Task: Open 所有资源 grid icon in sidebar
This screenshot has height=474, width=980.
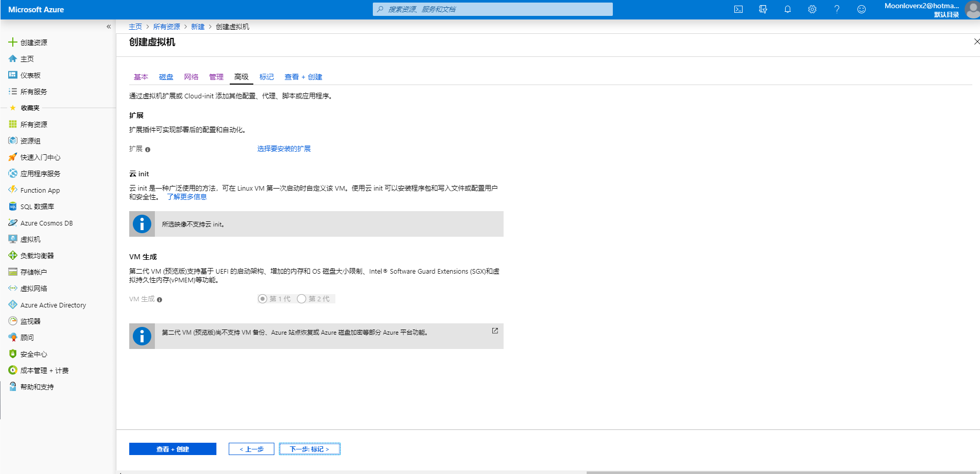Action: (13, 124)
